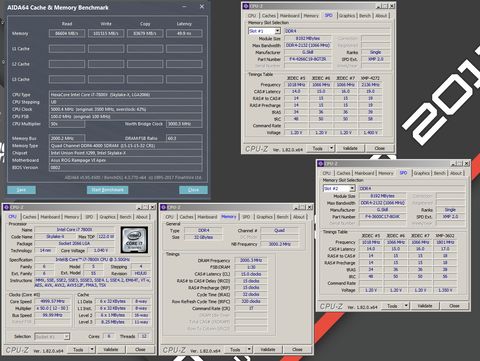This screenshot has width=480, height=361.
Task: Click Tools button in Slot #1 window
Action: click(317, 148)
